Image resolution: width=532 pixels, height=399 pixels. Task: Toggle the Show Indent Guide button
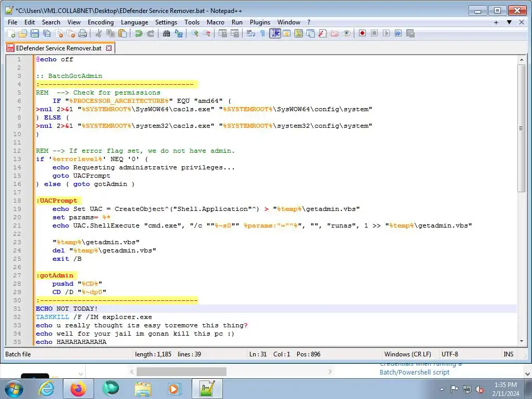(x=275, y=33)
